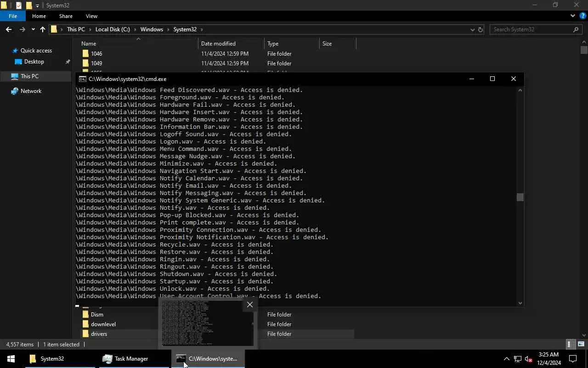
Task: Click the folder icon beside Dism
Action: click(85, 315)
